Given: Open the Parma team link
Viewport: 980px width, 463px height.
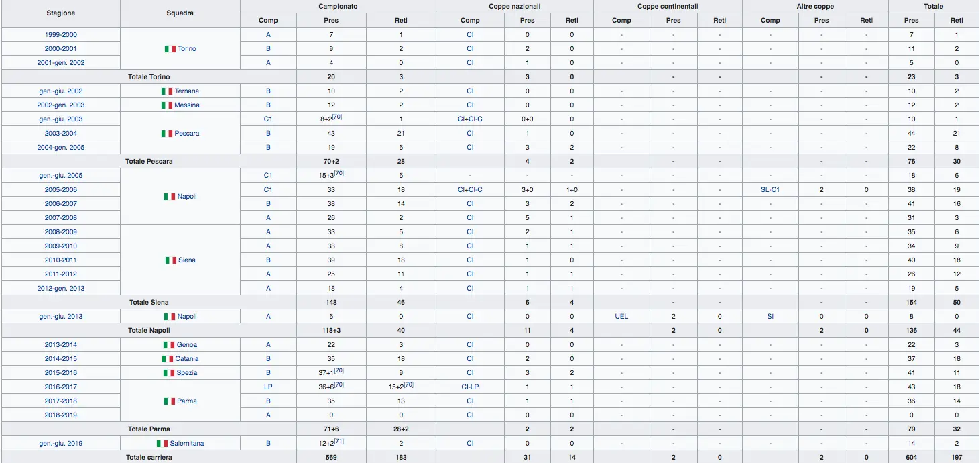Looking at the screenshot, I should coord(187,401).
